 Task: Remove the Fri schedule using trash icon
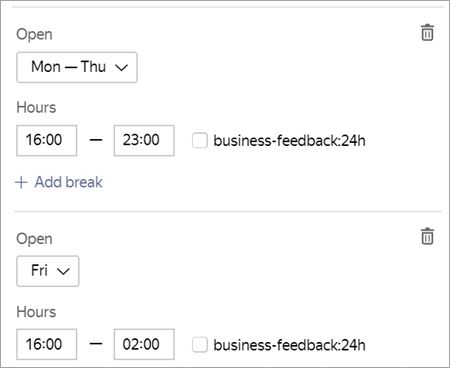pos(427,236)
